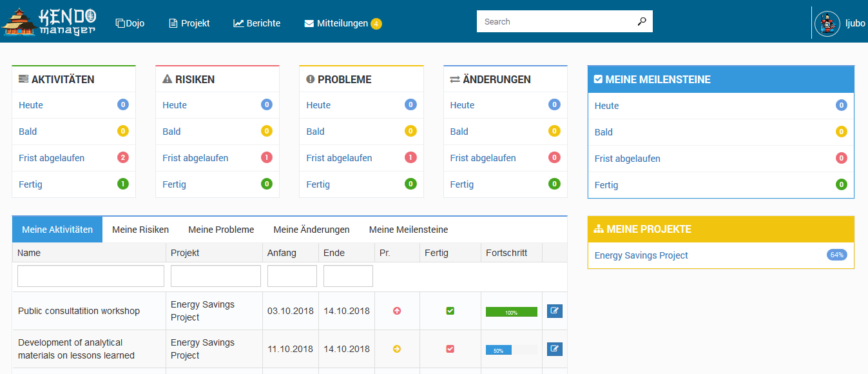Open the Projekt menu
This screenshot has width=868, height=374.
tap(189, 23)
